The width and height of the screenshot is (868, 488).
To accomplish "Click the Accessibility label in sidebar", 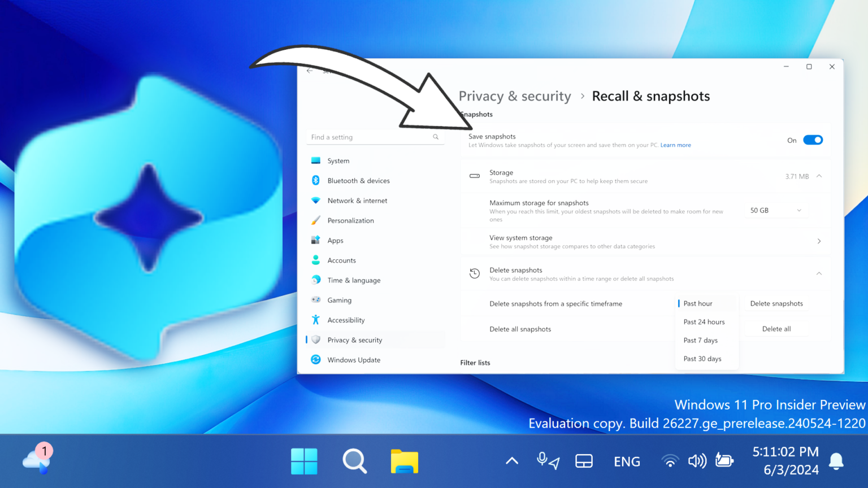I will click(346, 320).
